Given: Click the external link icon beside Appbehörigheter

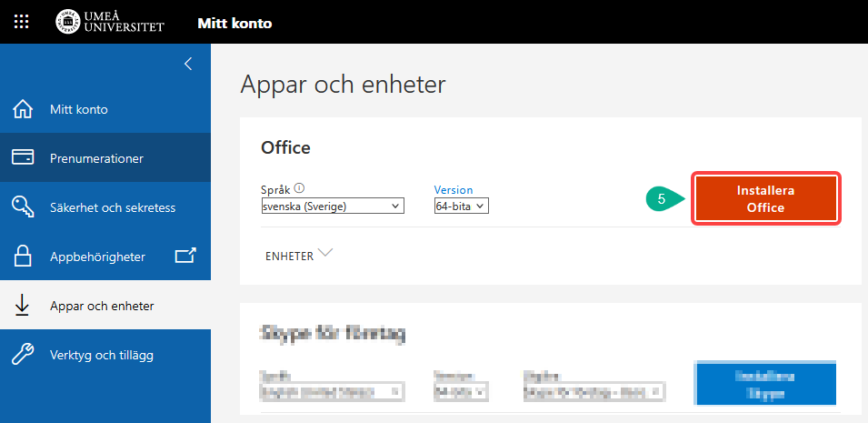Looking at the screenshot, I should pos(185,256).
